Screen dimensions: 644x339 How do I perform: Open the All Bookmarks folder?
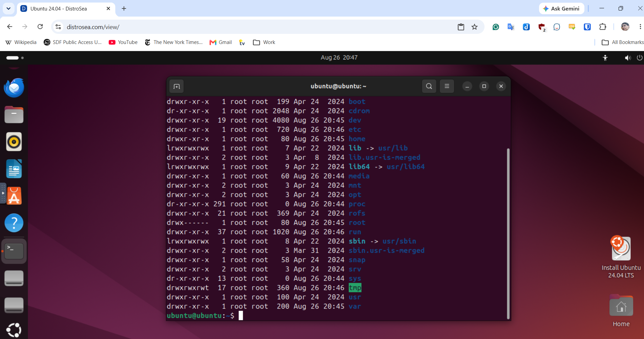[x=622, y=42]
